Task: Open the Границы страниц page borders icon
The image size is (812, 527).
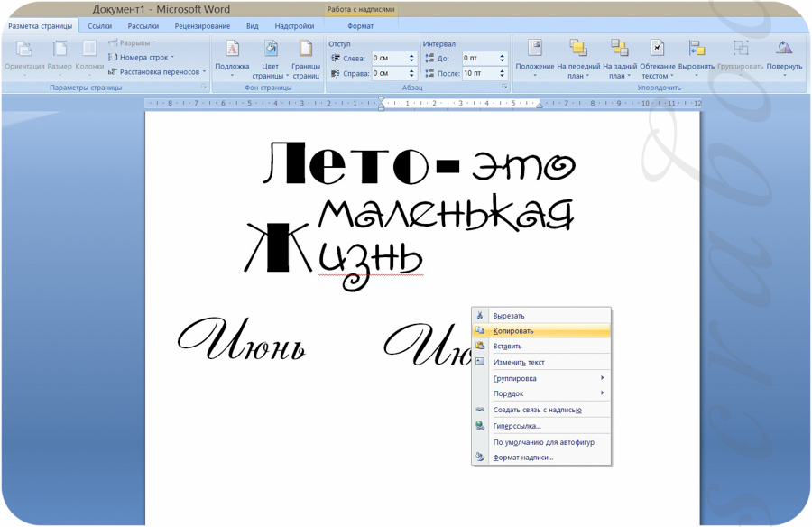Action: click(306, 49)
